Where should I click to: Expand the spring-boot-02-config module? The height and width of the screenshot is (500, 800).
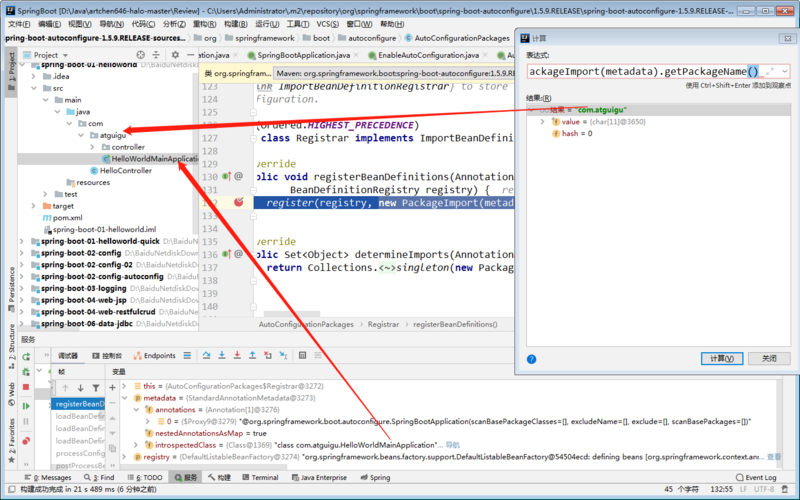21,253
